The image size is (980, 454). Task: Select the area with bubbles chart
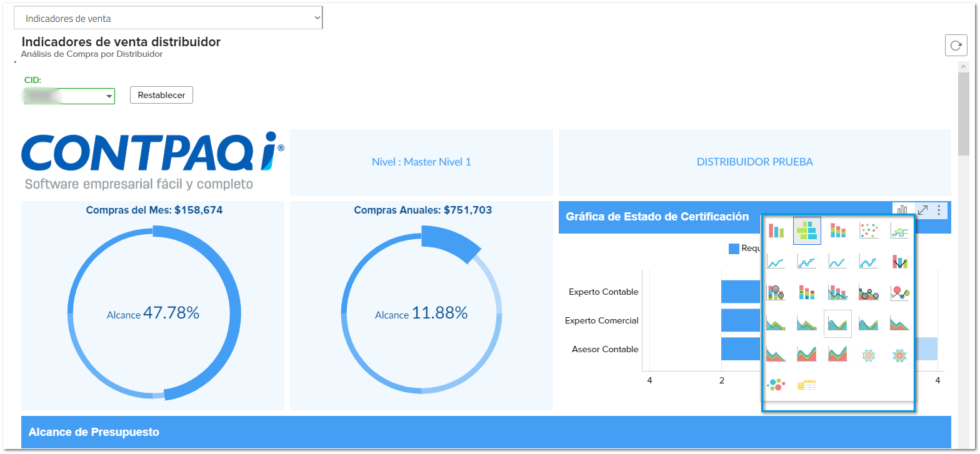tap(869, 292)
